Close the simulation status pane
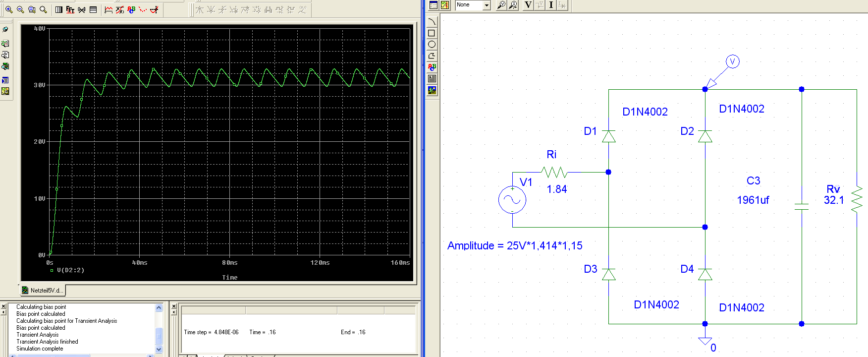The image size is (868, 357). pyautogui.click(x=174, y=306)
